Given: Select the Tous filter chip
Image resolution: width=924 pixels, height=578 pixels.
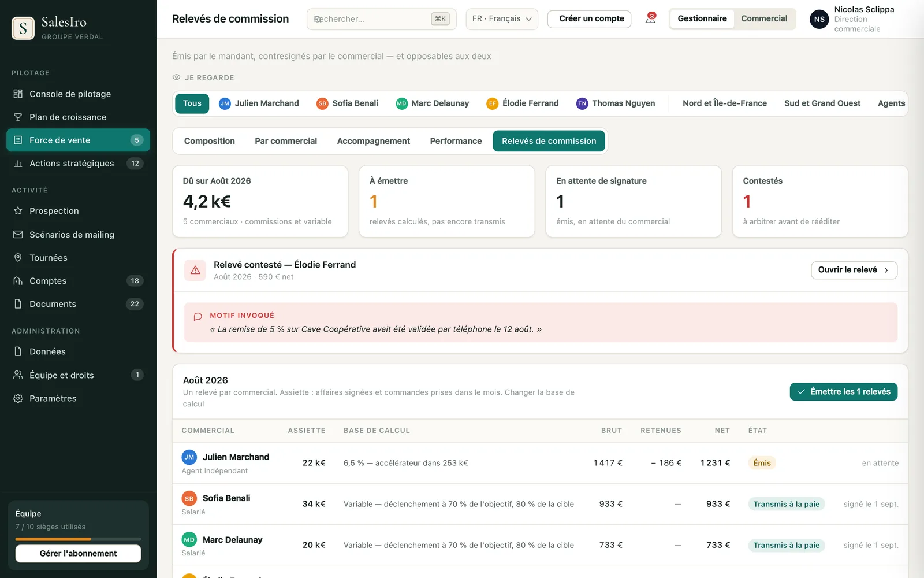Looking at the screenshot, I should (192, 103).
